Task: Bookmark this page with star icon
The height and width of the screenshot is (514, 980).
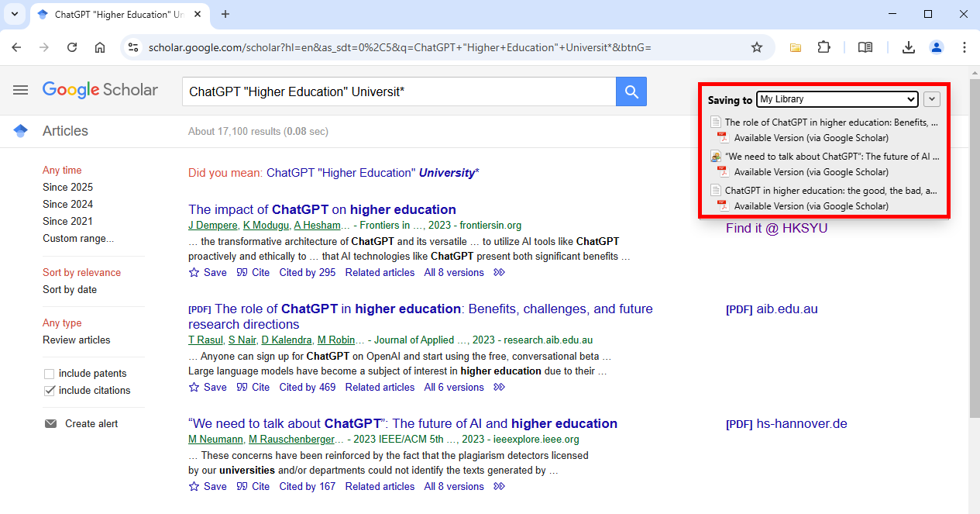Action: point(757,47)
